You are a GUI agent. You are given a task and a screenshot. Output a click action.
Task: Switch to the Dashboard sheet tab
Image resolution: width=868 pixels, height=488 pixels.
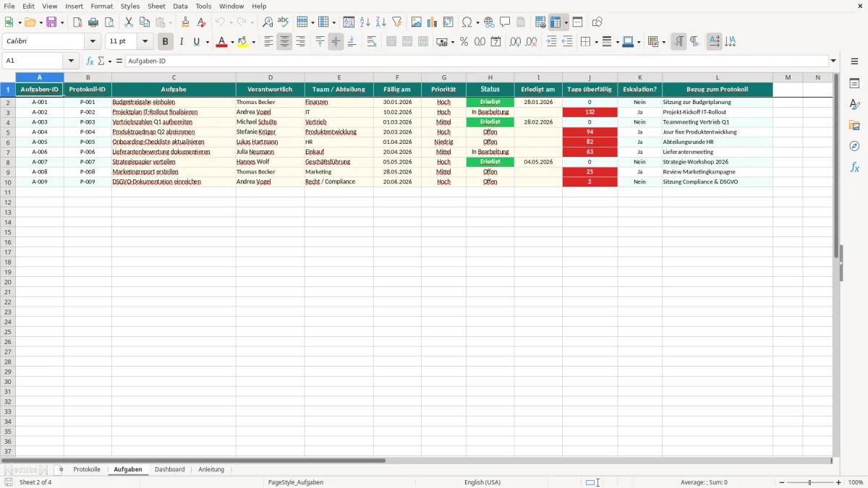coord(170,469)
